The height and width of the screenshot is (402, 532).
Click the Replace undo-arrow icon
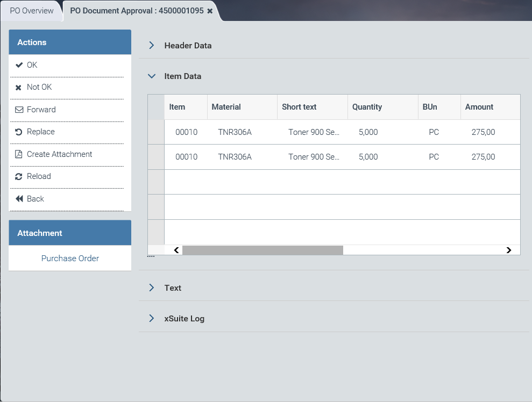point(19,132)
